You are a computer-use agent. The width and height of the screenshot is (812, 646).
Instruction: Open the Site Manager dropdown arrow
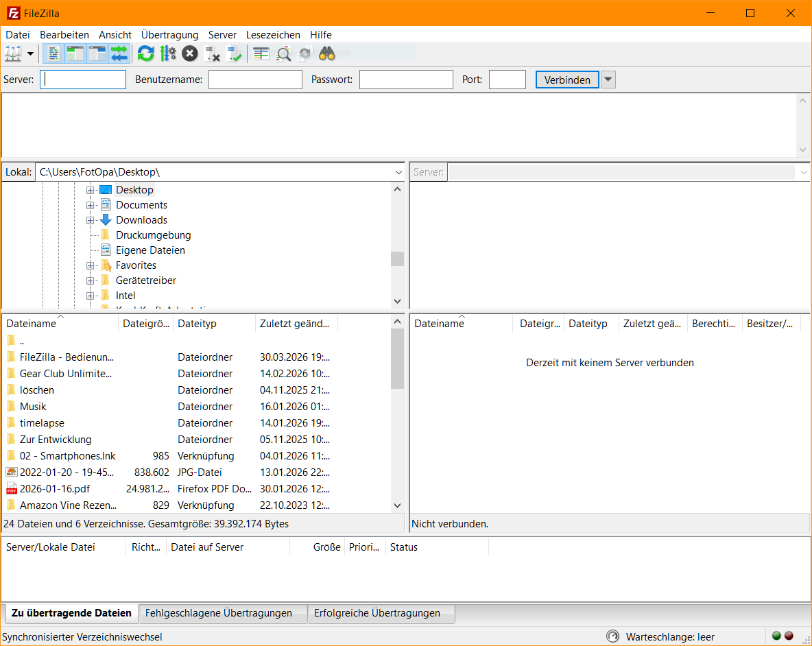pyautogui.click(x=31, y=53)
